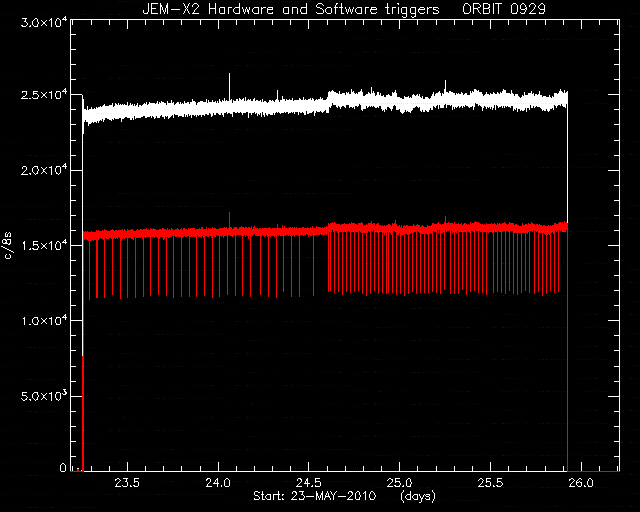Click the '(days)' unit label
Viewport: 640px width, 512px height.
418,496
